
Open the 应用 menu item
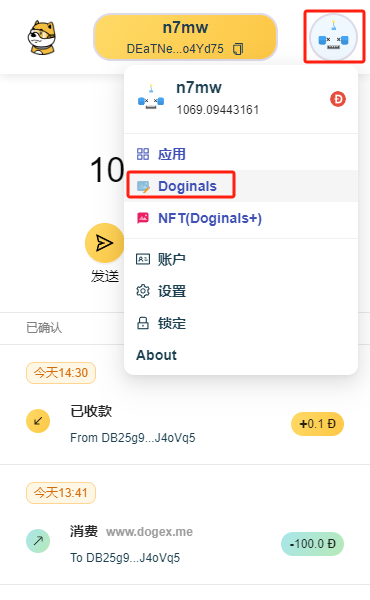[241, 154]
